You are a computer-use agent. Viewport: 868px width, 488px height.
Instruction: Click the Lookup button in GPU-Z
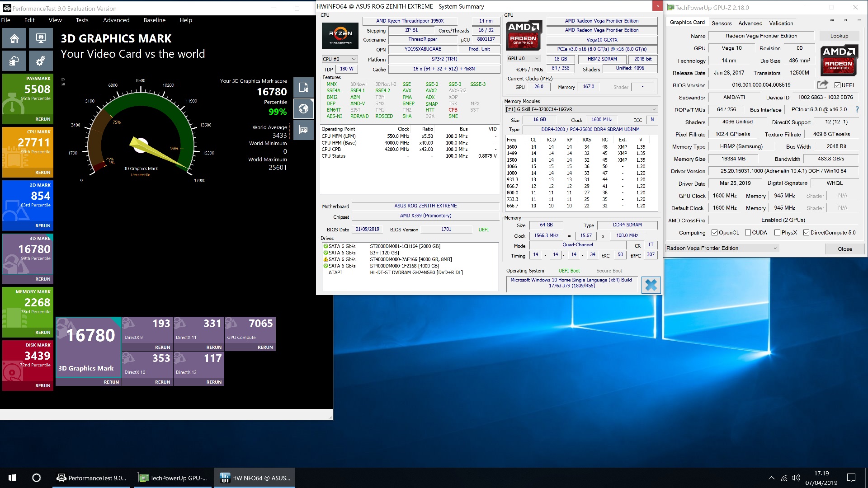tap(839, 36)
